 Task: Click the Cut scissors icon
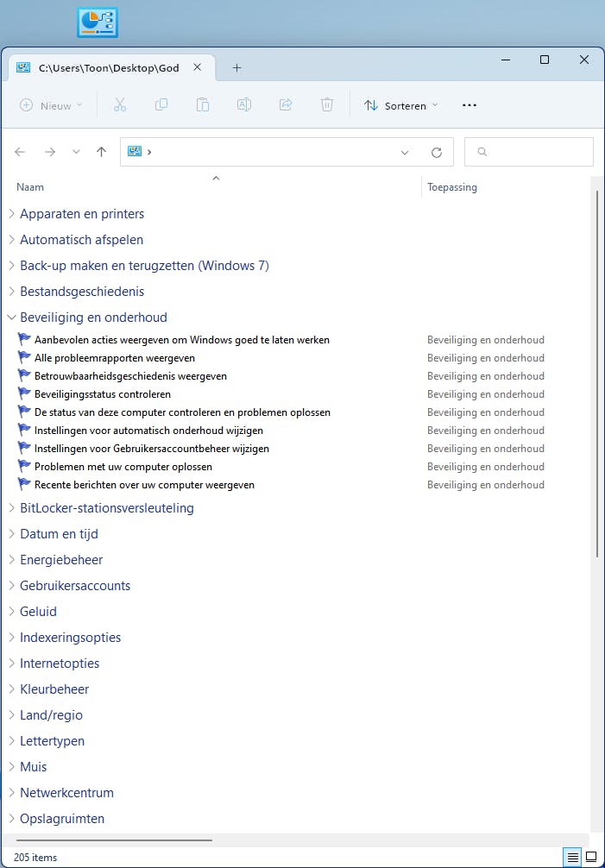pyautogui.click(x=120, y=104)
